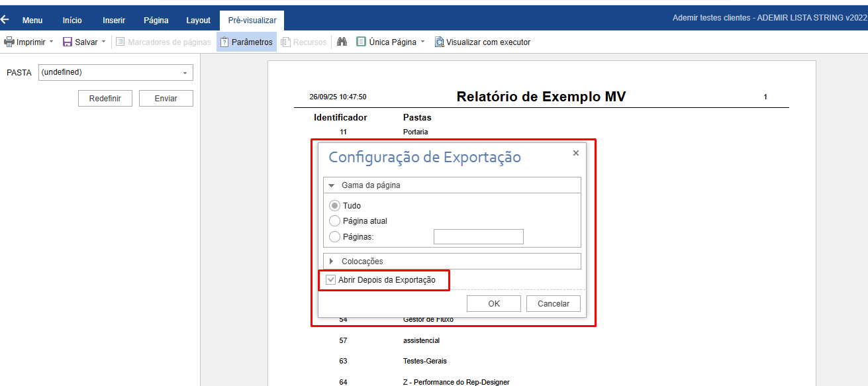This screenshot has height=386, width=868.
Task: Click the Visualizar com executor icon
Action: point(439,42)
